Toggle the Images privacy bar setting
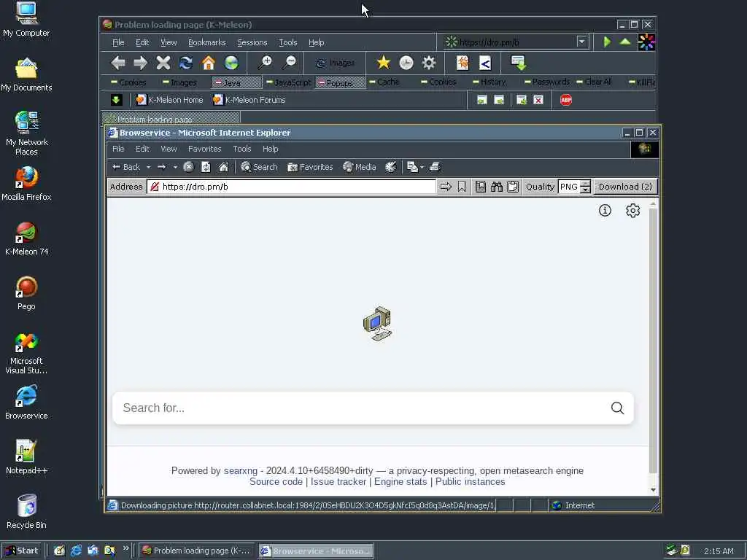This screenshot has width=747, height=560. (179, 82)
